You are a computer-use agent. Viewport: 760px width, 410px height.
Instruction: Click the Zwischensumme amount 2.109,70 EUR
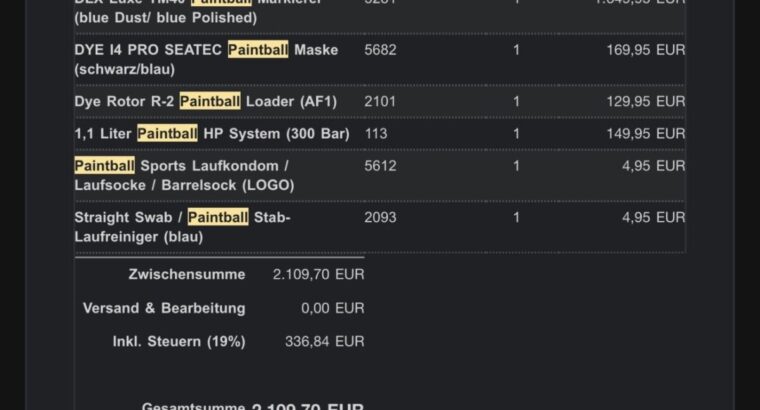pyautogui.click(x=318, y=274)
